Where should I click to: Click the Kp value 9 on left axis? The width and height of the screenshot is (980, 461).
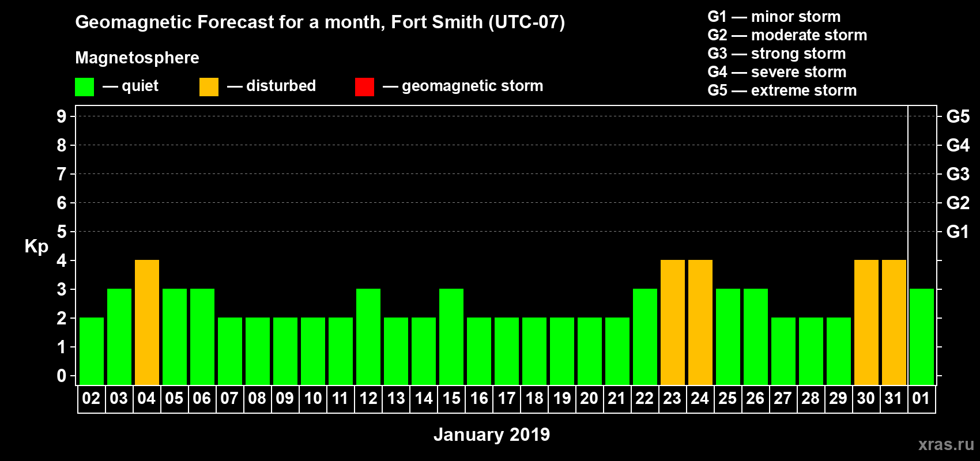[x=62, y=116]
